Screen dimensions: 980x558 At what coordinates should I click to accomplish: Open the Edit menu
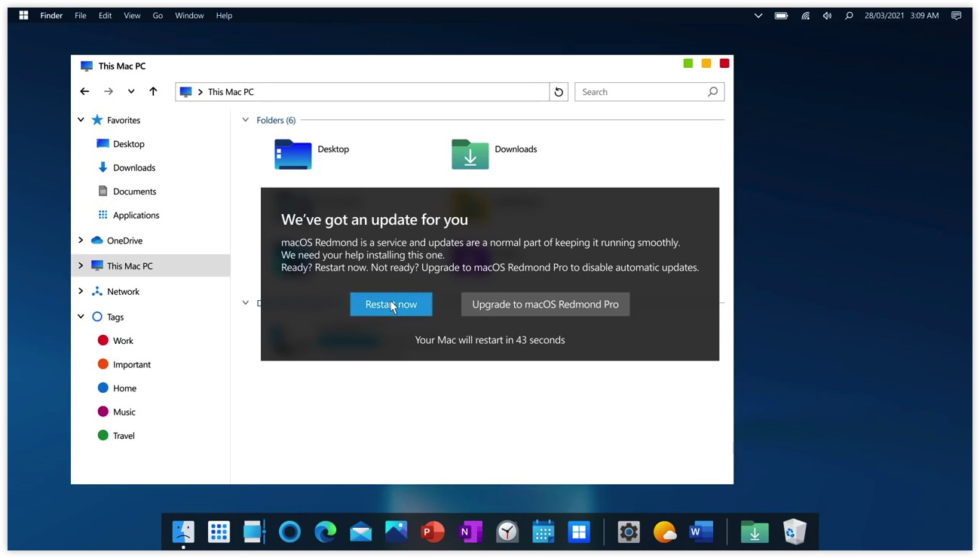(x=106, y=15)
